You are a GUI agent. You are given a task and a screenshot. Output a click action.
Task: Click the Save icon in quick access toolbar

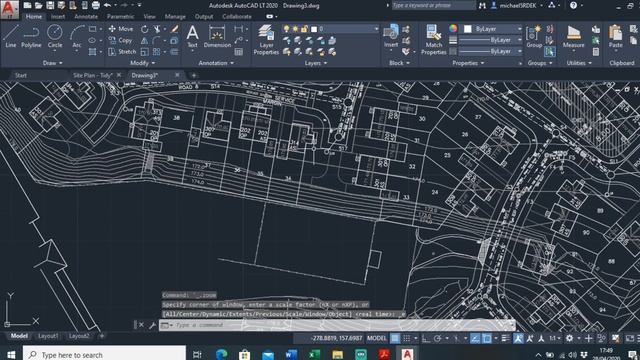(50, 5)
